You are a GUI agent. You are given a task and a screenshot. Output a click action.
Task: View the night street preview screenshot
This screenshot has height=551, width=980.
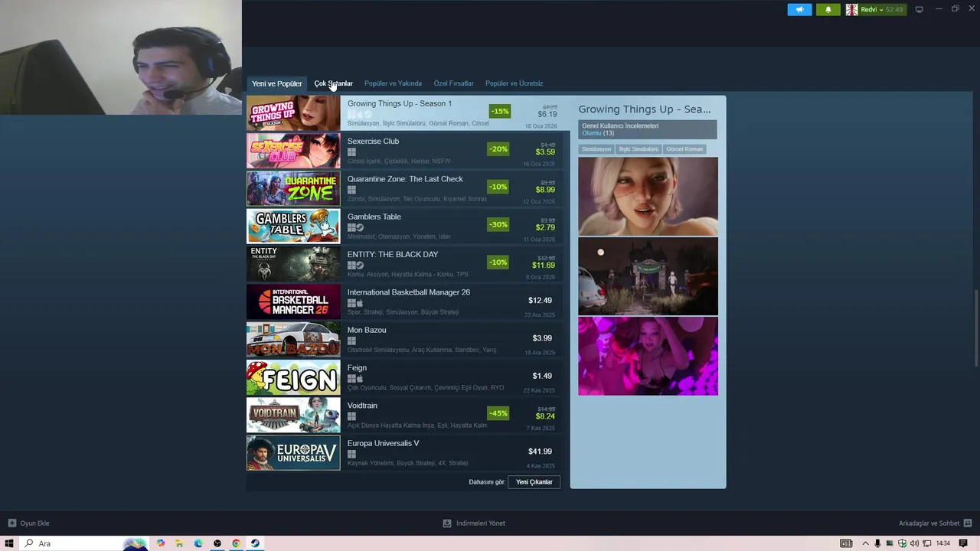click(x=648, y=276)
